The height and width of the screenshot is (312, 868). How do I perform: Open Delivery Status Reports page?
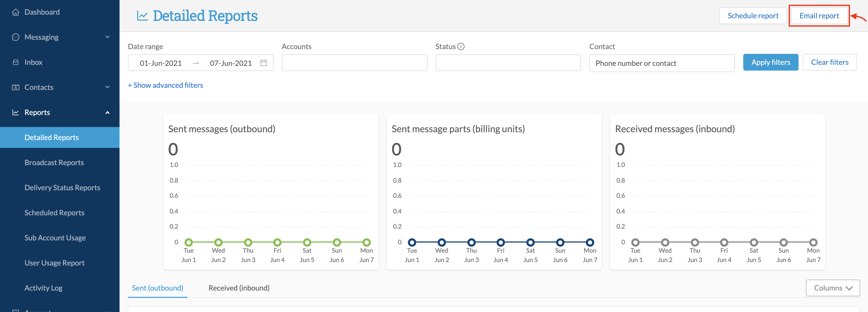[62, 188]
